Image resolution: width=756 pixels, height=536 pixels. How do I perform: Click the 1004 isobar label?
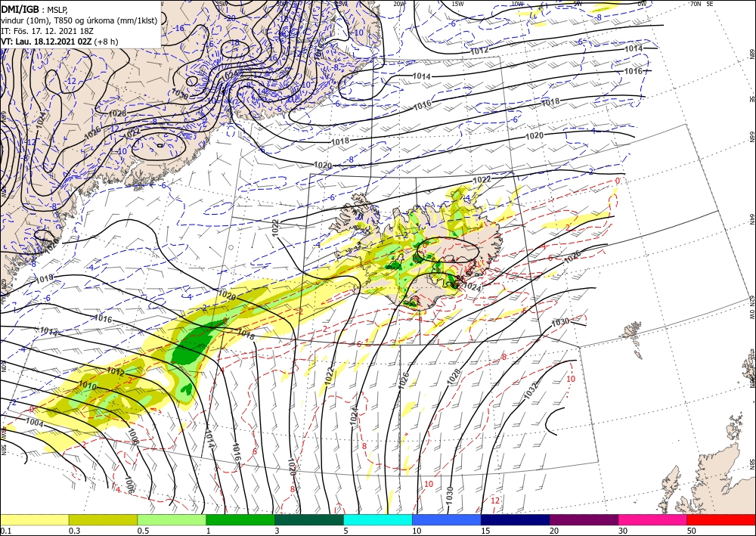pos(34,423)
